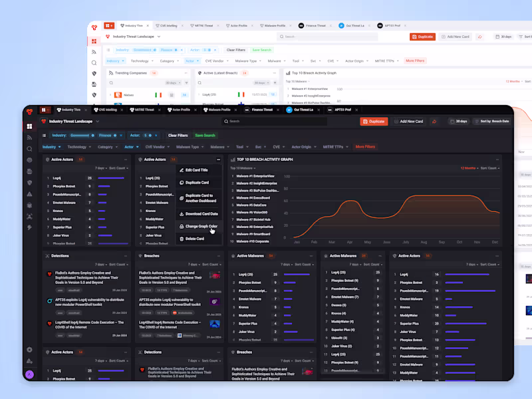
Task: Select the dashboard grid icon in the left sidebar
Action: pos(29,126)
